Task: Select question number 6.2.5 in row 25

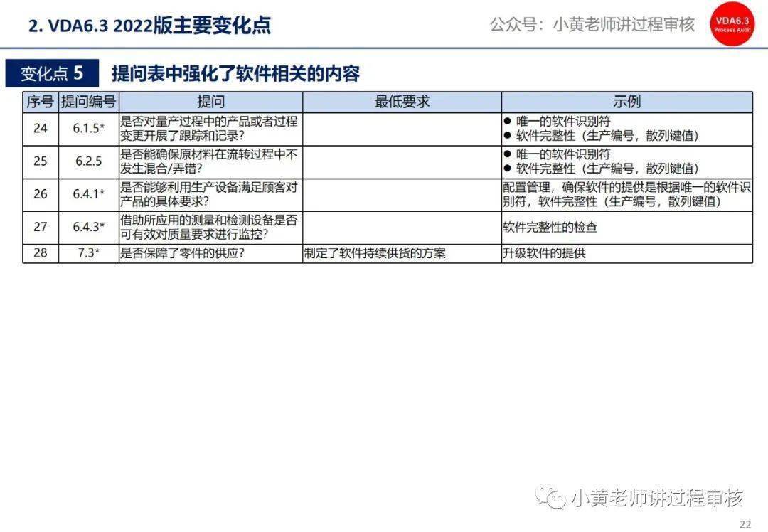Action: [x=87, y=161]
